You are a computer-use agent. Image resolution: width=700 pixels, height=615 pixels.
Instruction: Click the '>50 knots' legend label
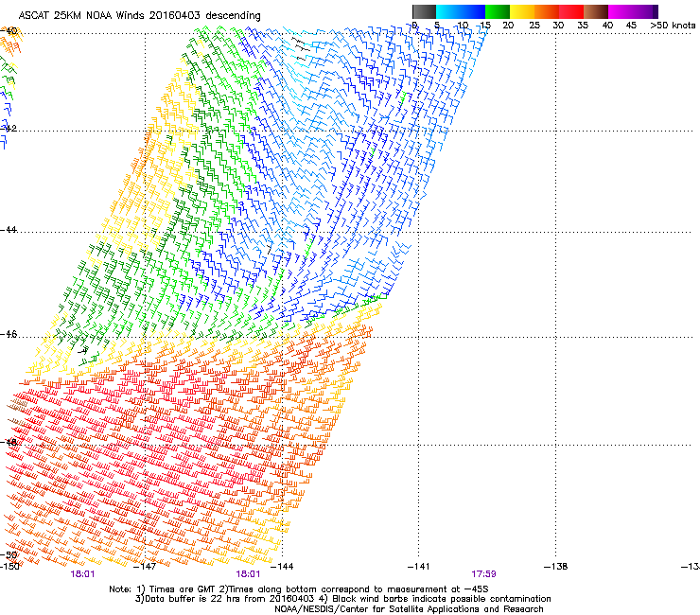coord(673,25)
